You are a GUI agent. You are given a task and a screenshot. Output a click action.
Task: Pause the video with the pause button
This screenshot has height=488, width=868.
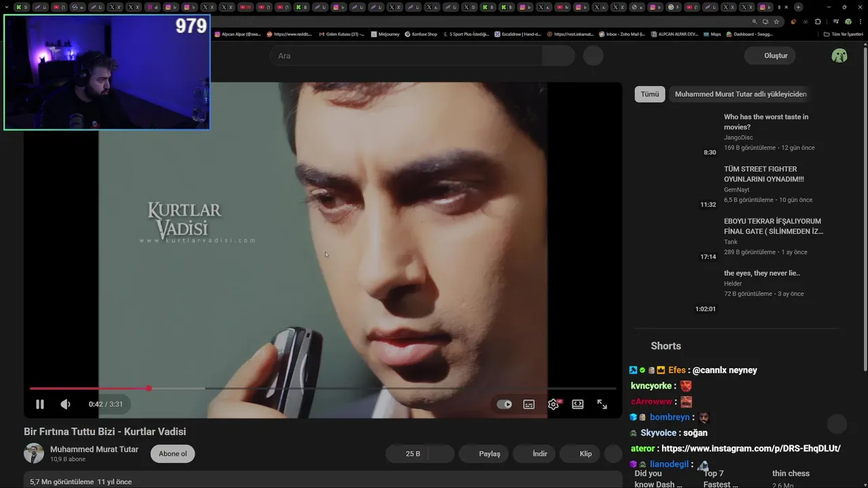coord(40,404)
